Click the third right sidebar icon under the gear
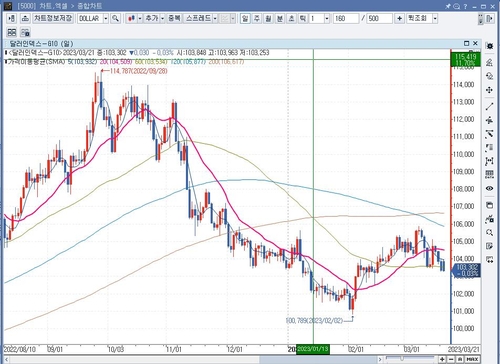500x364 pixels. pos(489,76)
